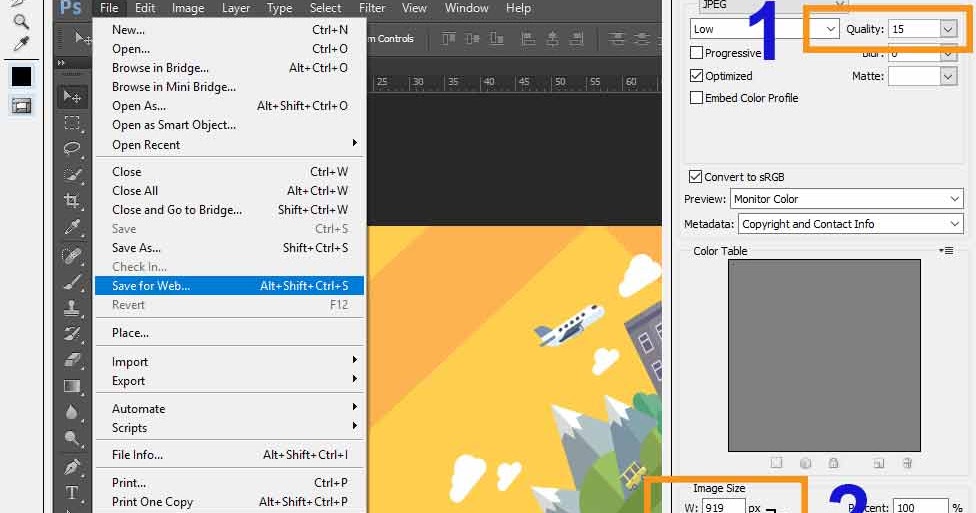Click the new color icon under Color Table
The image size is (976, 513).
pos(878,463)
